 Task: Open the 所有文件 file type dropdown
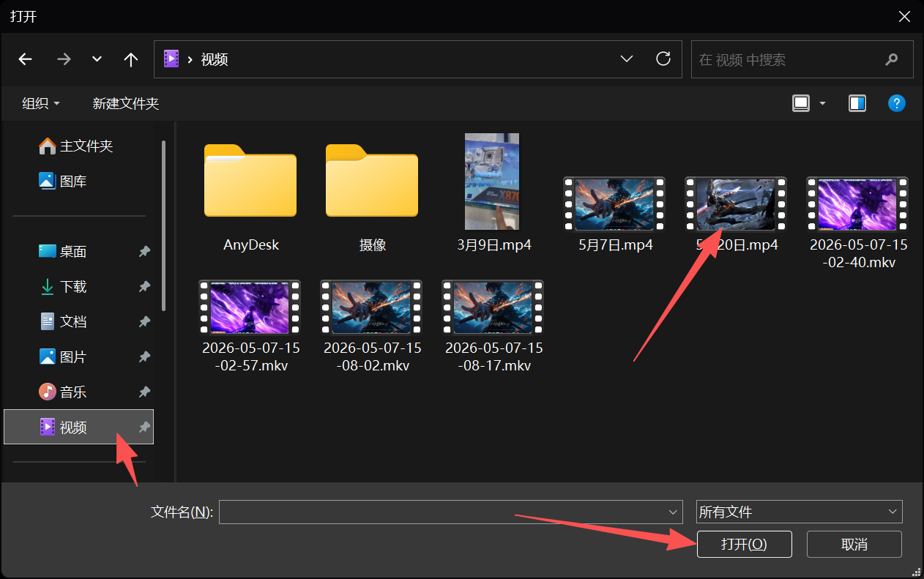pos(799,512)
